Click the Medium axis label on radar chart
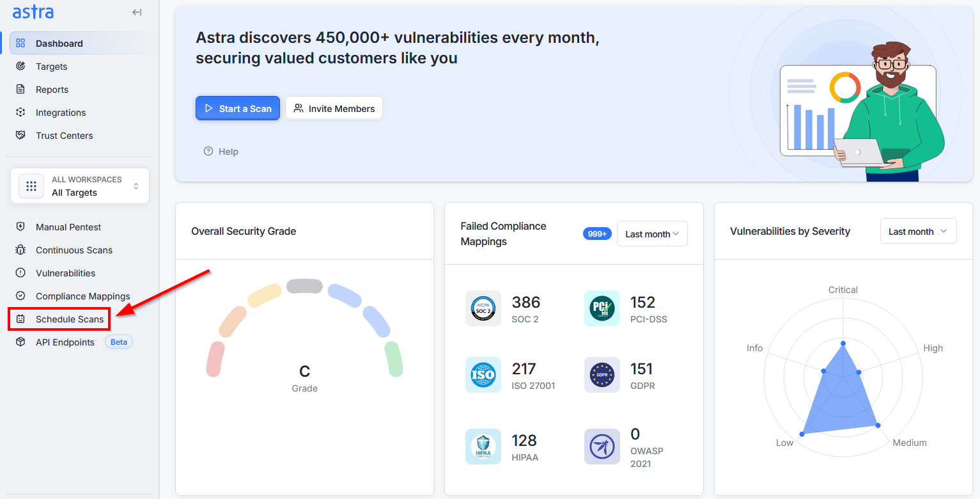The width and height of the screenshot is (980, 499). tap(910, 443)
